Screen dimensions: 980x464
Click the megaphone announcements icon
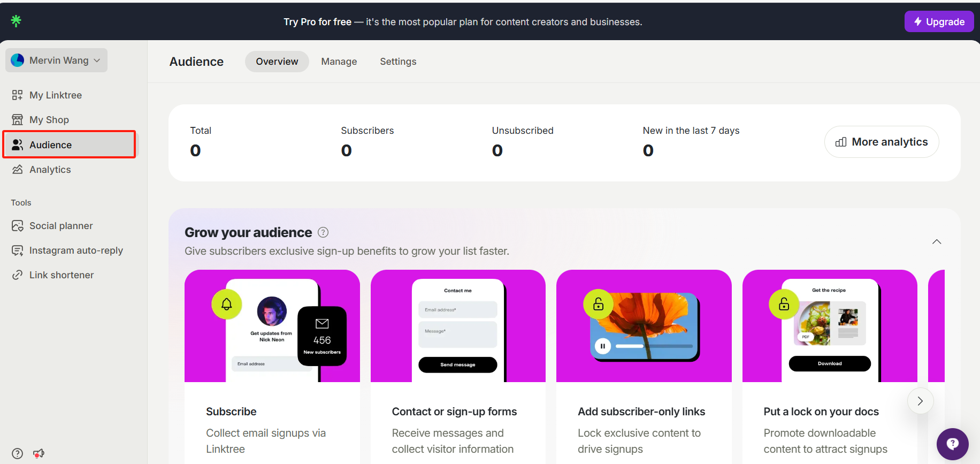39,454
